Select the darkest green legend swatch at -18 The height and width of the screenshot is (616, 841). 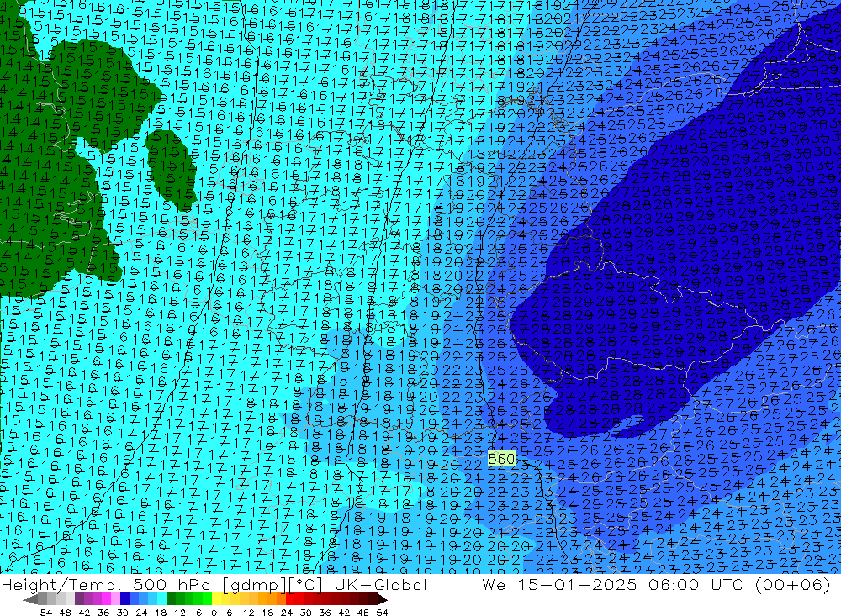pos(171,599)
